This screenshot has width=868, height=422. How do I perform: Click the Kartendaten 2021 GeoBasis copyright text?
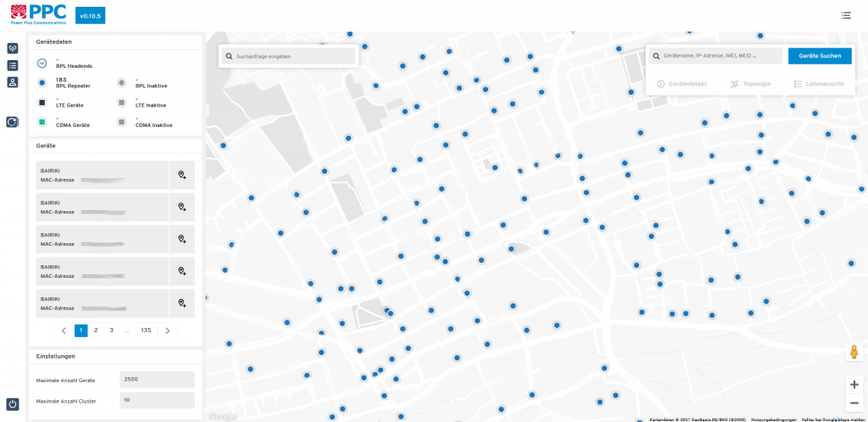coord(698,419)
